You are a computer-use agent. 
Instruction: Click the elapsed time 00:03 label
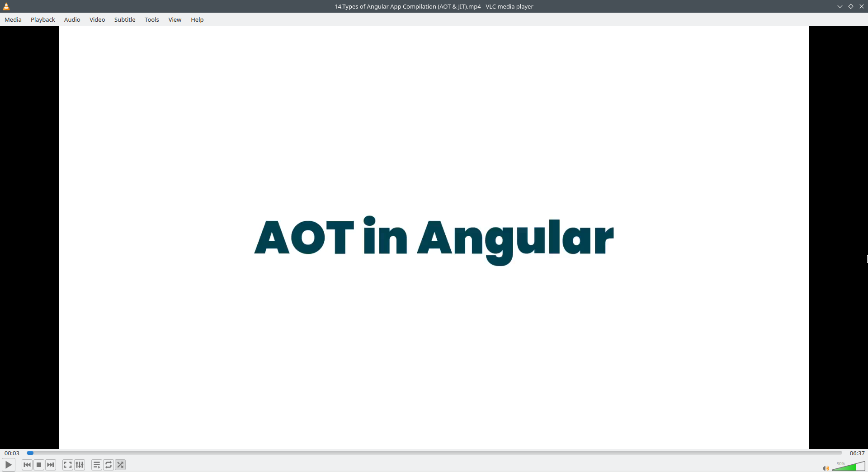pos(12,453)
